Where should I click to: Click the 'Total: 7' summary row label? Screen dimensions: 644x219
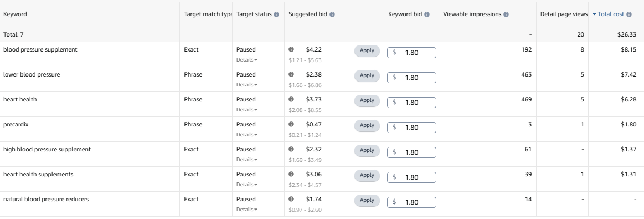pos(13,35)
